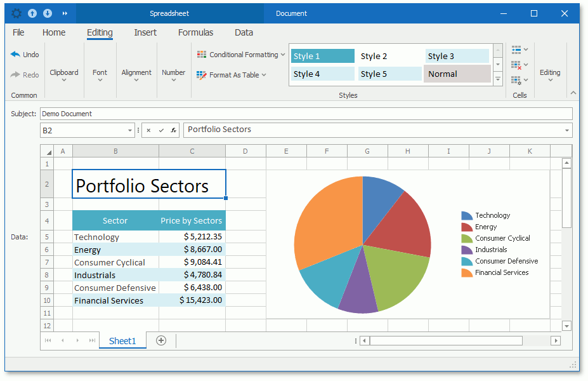Click the Format Cells gear icon
588x381 pixels.
(516, 80)
